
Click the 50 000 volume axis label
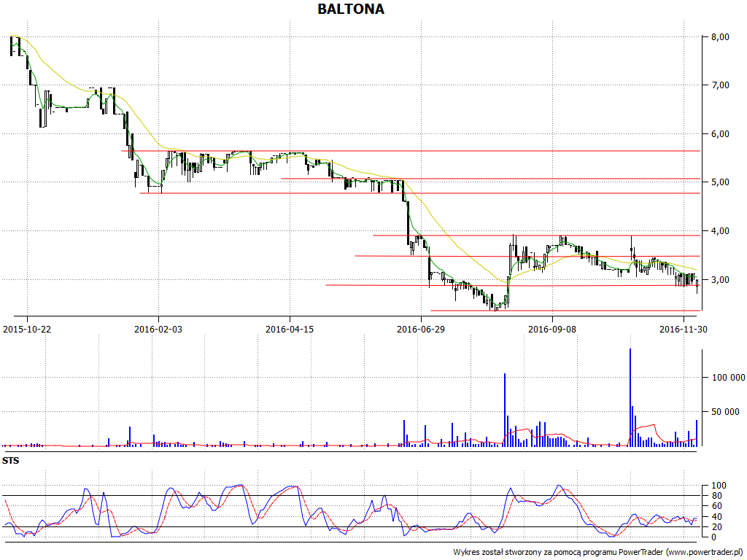pyautogui.click(x=725, y=412)
